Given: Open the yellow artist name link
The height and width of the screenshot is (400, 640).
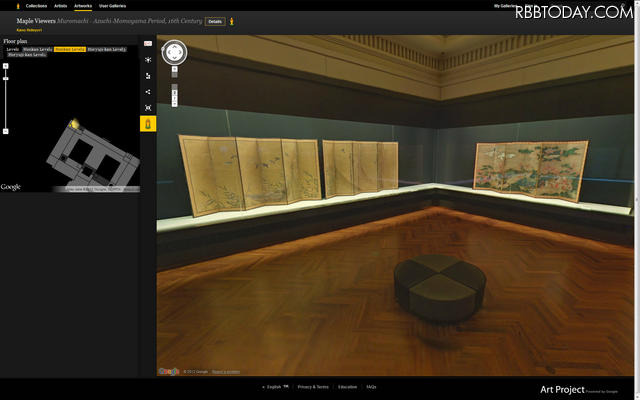Looking at the screenshot, I should click(29, 30).
